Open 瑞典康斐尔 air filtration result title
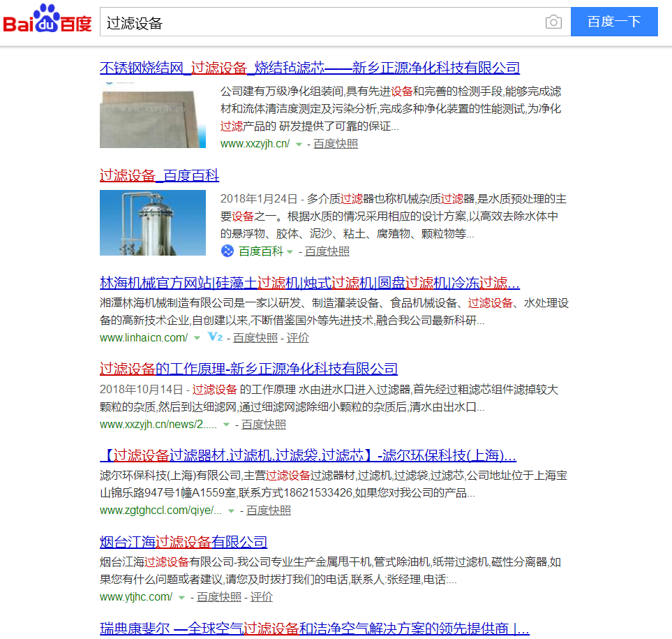The width and height of the screenshot is (672, 639). coord(315,629)
